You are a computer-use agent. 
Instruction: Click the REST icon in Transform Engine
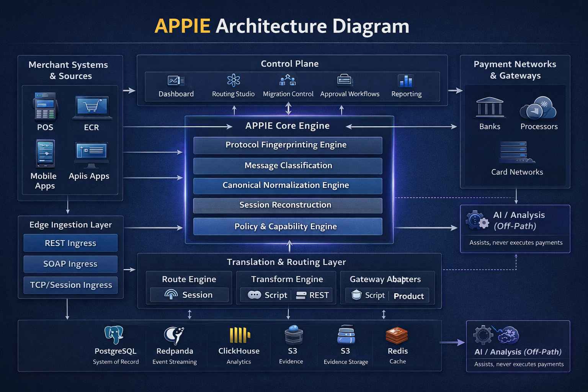[301, 295]
